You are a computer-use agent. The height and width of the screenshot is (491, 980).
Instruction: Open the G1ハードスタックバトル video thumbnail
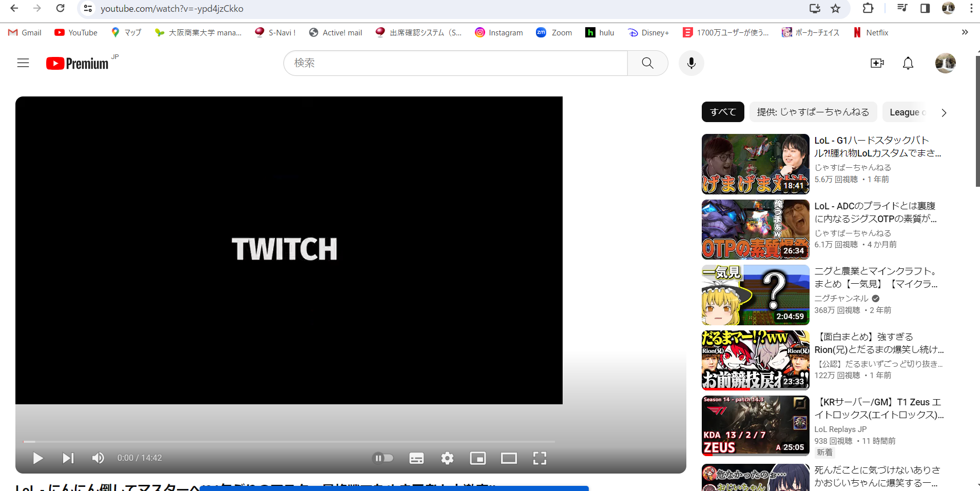755,164
